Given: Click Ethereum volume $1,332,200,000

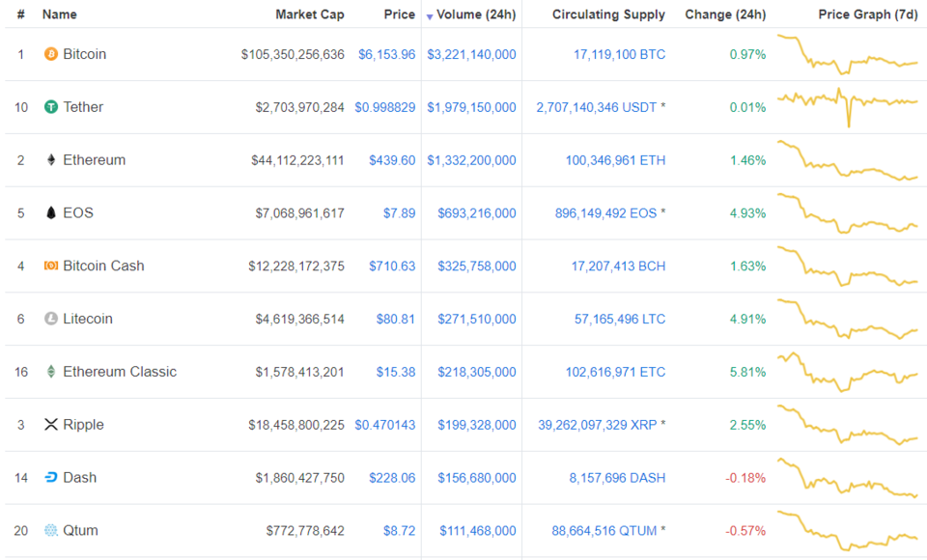Looking at the screenshot, I should tap(471, 159).
